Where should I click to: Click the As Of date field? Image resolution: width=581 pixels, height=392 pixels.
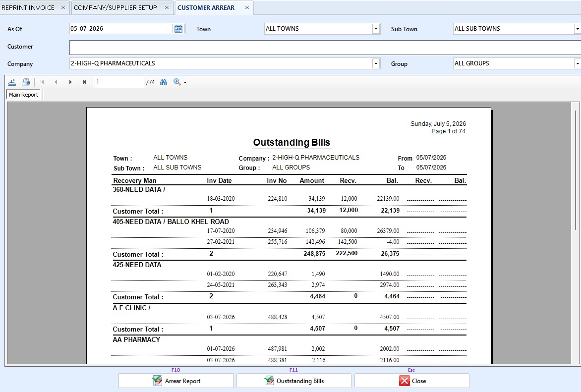121,29
